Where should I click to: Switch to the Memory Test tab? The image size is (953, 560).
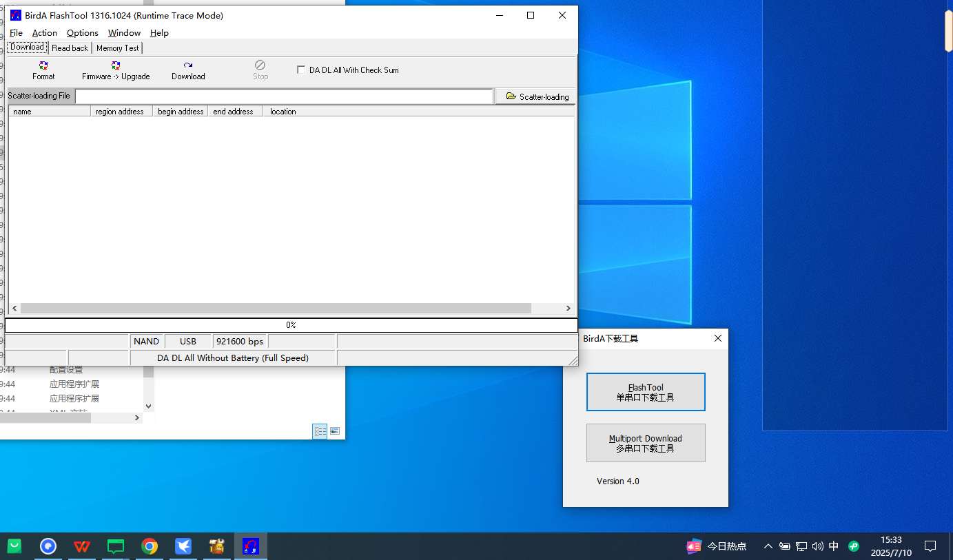click(x=117, y=48)
